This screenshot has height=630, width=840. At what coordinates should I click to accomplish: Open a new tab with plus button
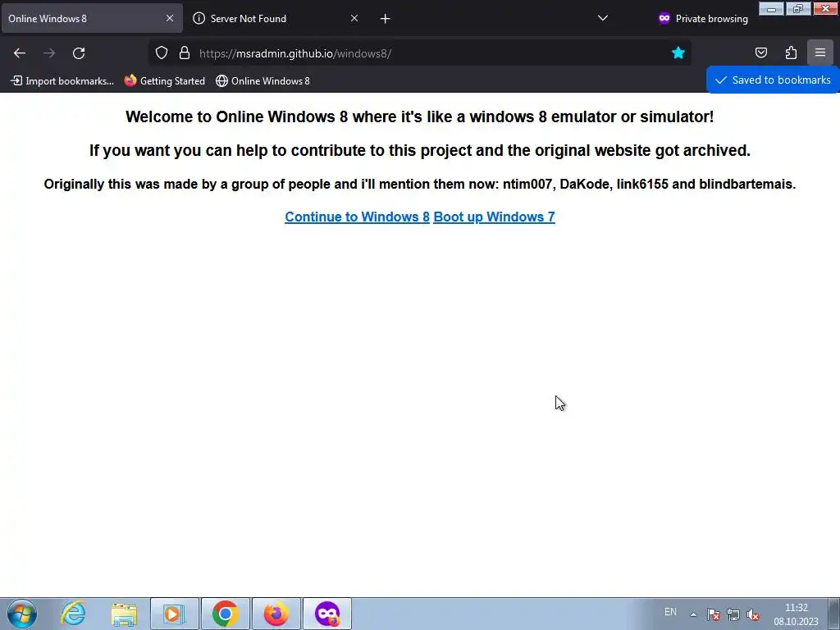[386, 19]
